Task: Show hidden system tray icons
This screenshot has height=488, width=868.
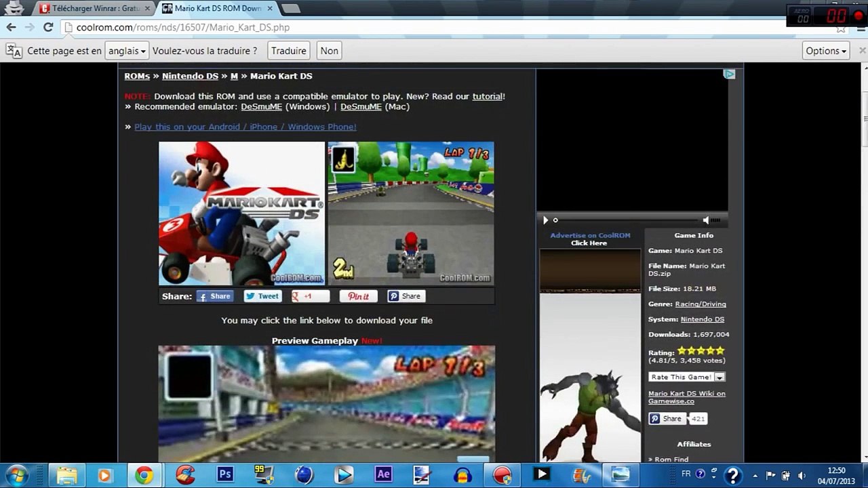Action: 755,475
